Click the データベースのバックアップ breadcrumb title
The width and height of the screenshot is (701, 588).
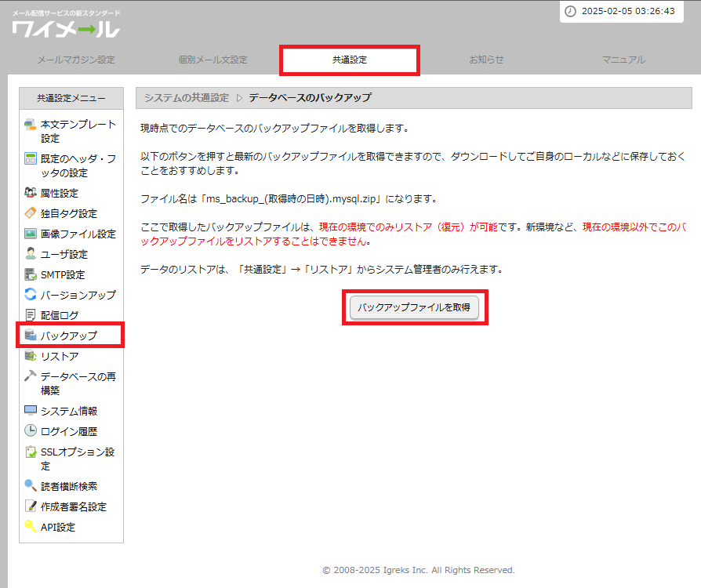tap(310, 97)
